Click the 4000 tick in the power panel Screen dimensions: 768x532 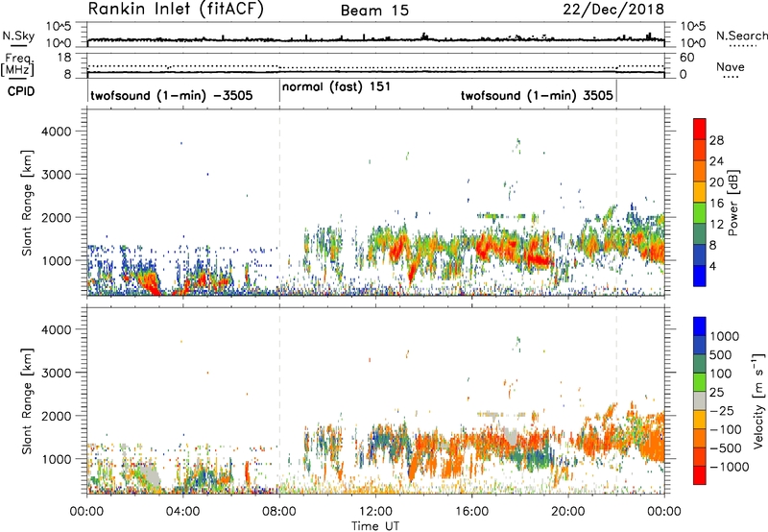(57, 132)
